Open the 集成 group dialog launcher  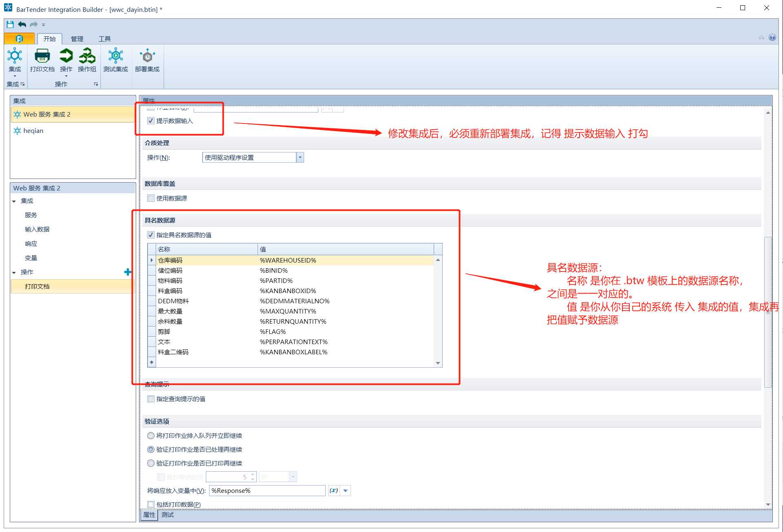[23, 84]
